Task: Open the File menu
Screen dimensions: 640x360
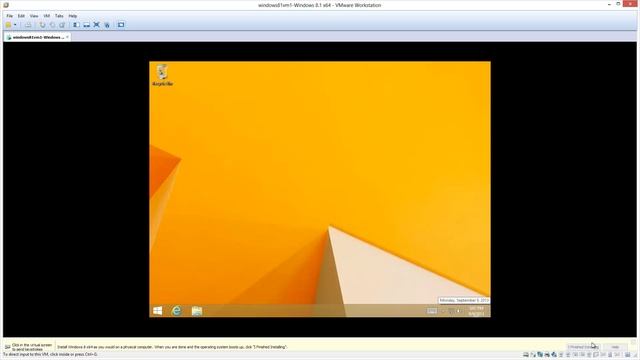Action: [x=9, y=16]
